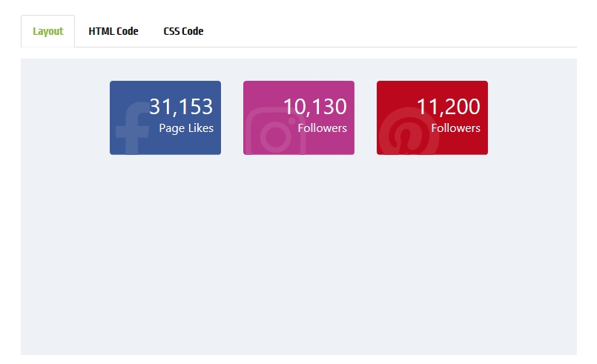Click the 31,153 count number
Viewport: 597px width, 364px height.
point(181,107)
